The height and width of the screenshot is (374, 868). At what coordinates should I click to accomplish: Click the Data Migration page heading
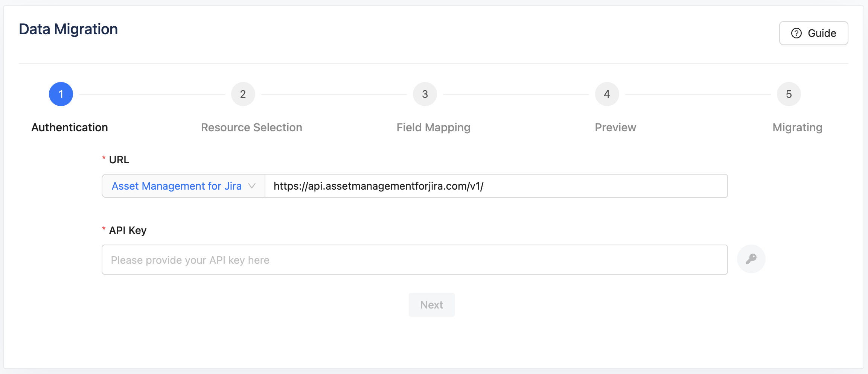click(x=68, y=29)
